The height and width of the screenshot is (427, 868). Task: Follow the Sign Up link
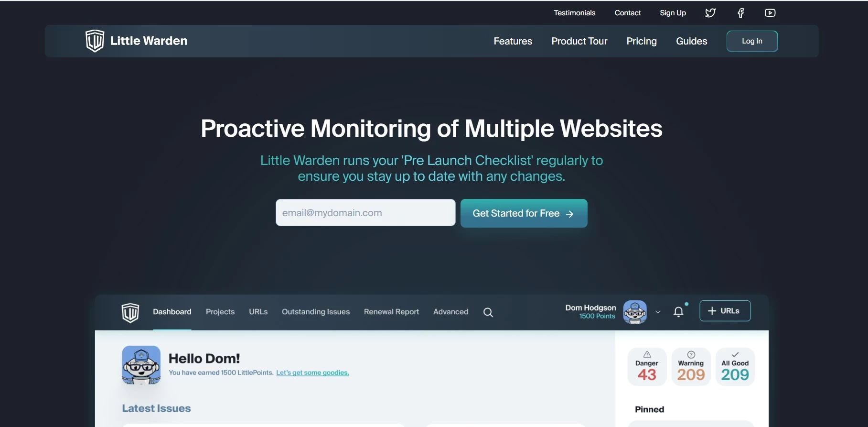pos(673,13)
